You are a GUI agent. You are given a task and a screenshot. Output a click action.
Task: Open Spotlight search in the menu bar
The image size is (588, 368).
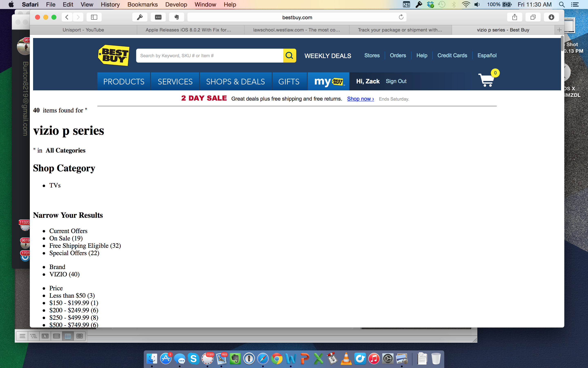[x=562, y=4]
